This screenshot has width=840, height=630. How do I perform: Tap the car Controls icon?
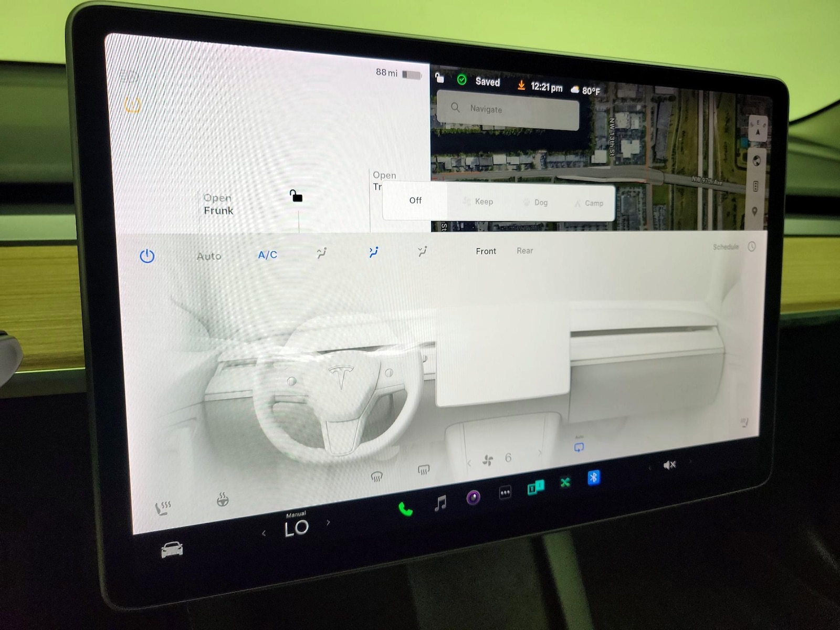click(172, 550)
